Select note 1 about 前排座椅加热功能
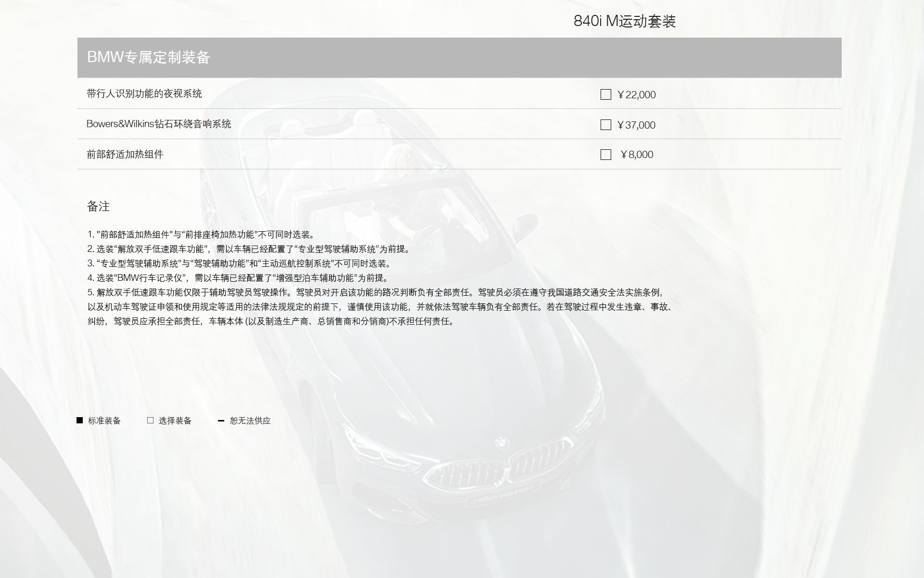 tap(202, 235)
